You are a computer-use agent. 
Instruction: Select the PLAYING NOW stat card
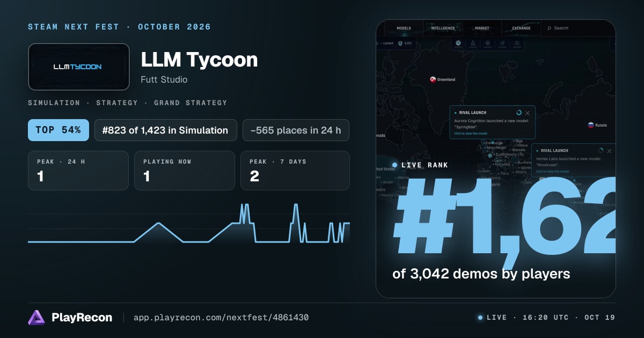click(185, 171)
